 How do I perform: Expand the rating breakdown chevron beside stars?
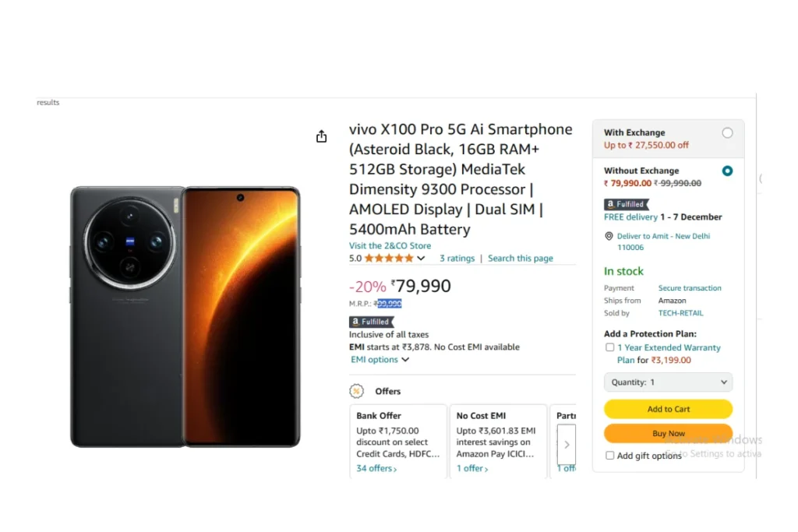(421, 259)
